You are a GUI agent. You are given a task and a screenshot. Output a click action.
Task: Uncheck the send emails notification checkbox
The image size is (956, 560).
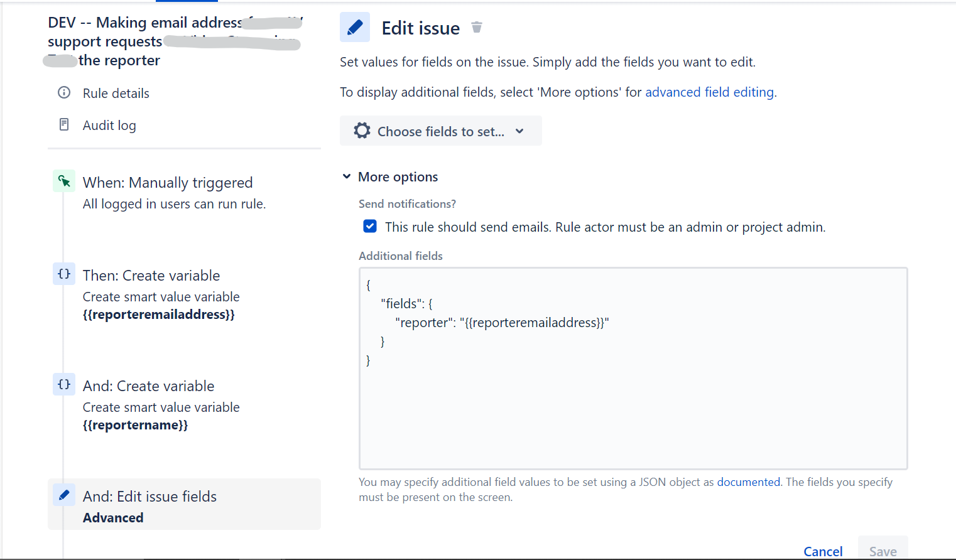370,226
